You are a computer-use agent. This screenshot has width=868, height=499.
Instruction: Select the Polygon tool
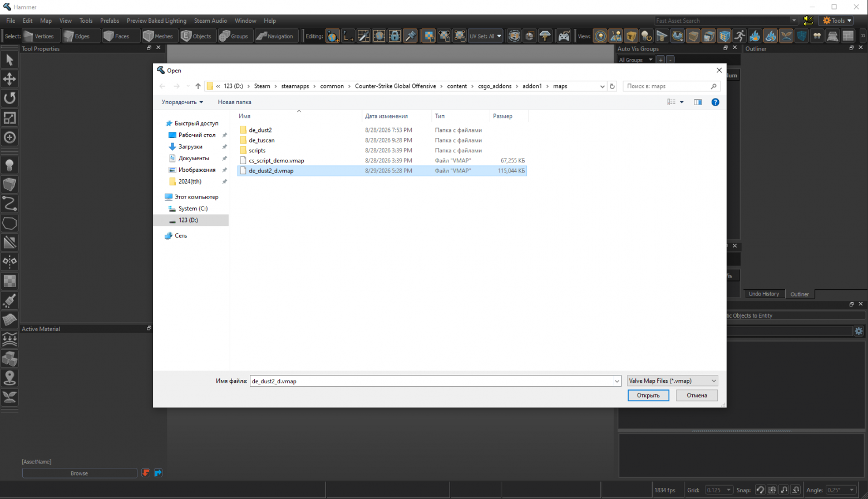[9, 223]
